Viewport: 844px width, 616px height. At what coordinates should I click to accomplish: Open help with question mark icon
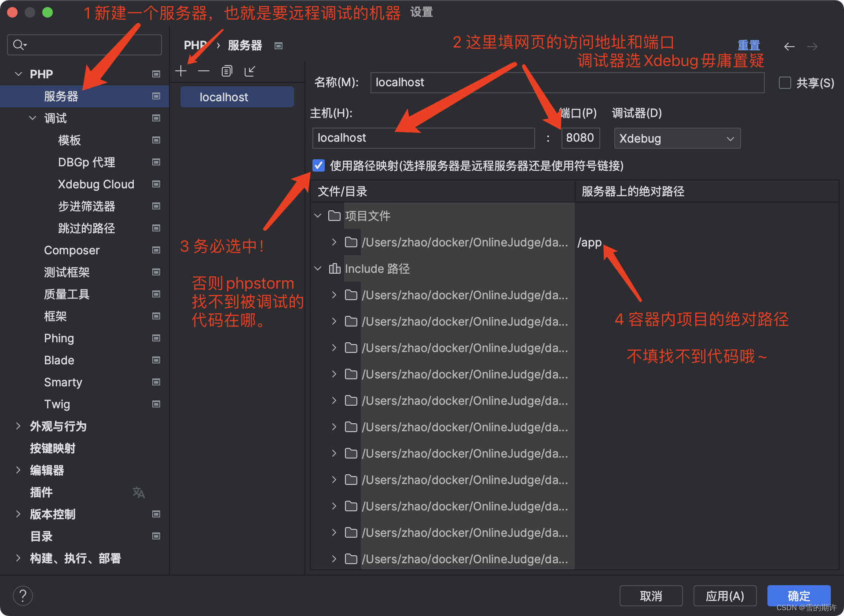(x=23, y=596)
